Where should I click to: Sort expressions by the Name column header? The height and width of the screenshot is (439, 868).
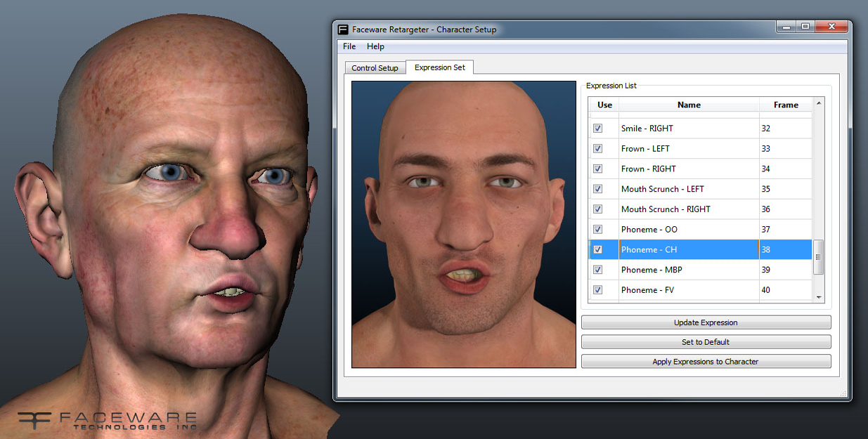coord(689,105)
